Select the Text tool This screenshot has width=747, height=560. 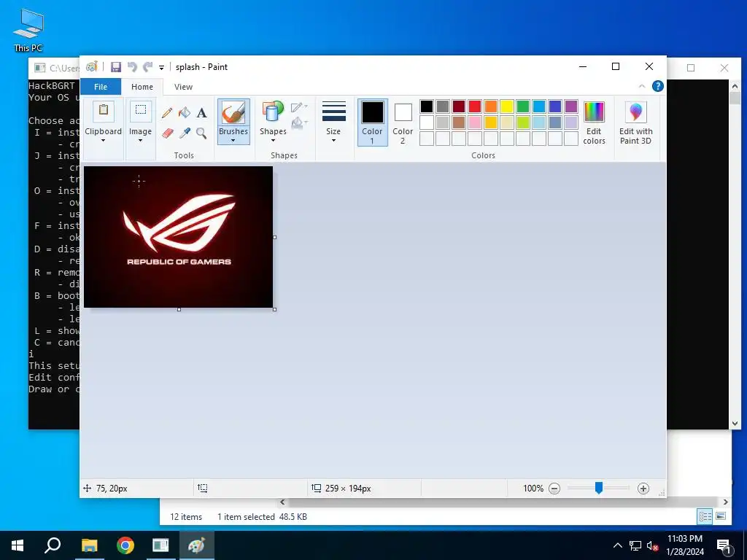pyautogui.click(x=201, y=113)
